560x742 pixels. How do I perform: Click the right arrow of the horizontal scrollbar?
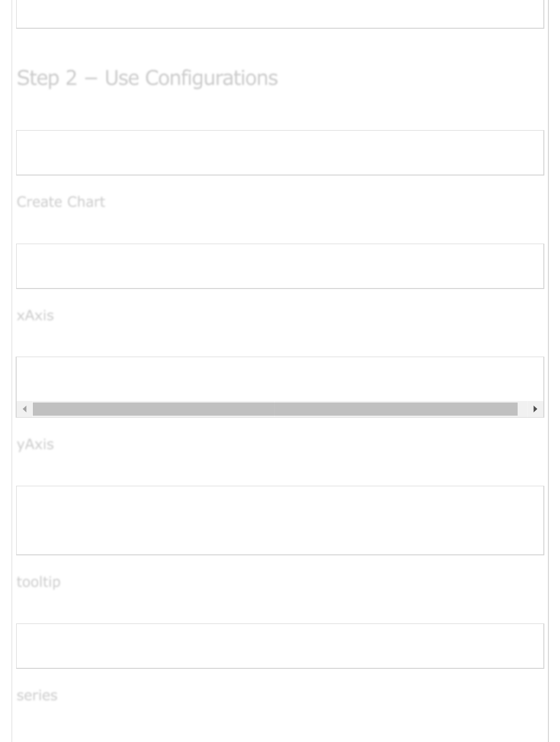tap(535, 409)
